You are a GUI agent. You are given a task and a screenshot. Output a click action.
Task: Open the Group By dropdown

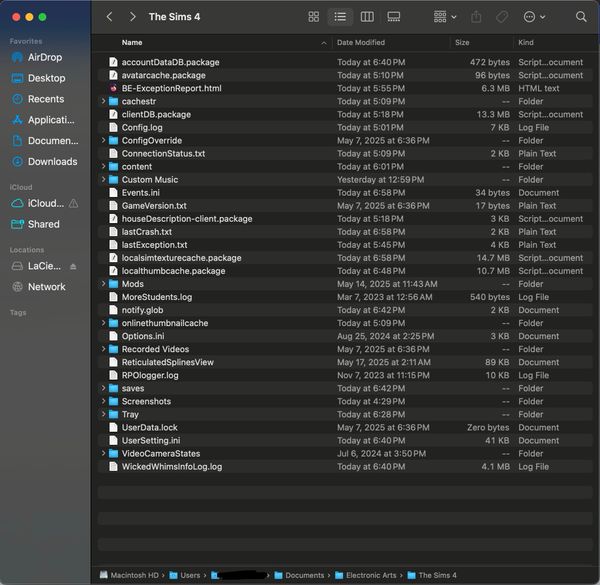[x=445, y=17]
